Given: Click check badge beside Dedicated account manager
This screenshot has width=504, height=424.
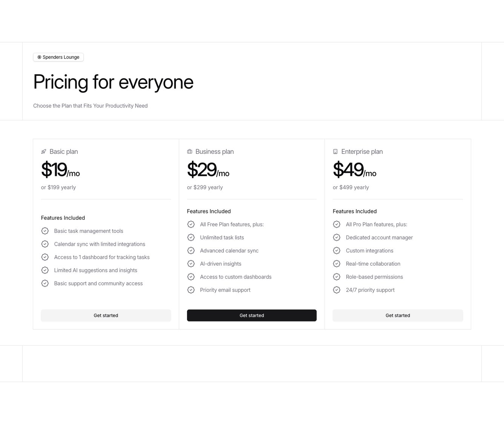Looking at the screenshot, I should point(337,237).
